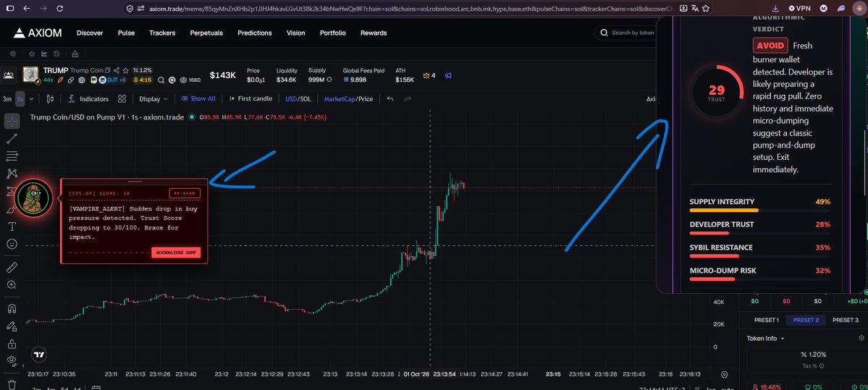Open settings gear in sub toolbar
The height and width of the screenshot is (390, 868).
click(13, 54)
